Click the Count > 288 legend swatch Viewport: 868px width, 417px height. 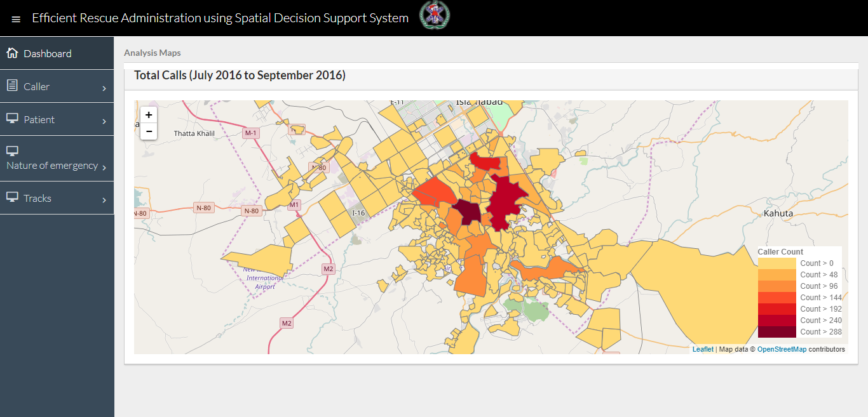776,332
